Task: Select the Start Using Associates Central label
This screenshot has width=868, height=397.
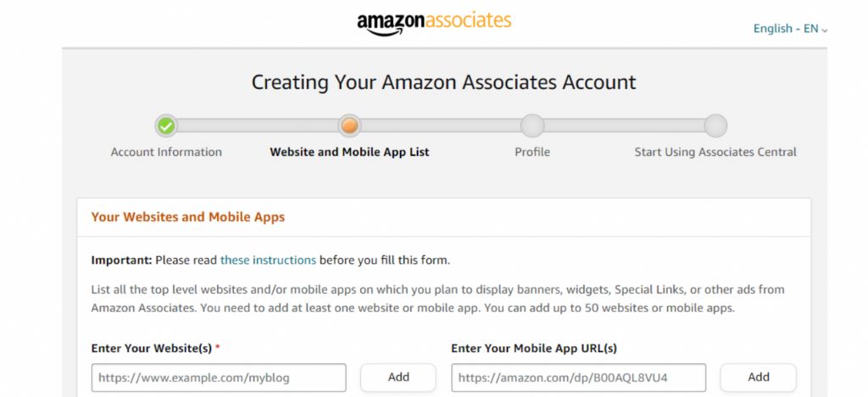Action: pos(715,153)
